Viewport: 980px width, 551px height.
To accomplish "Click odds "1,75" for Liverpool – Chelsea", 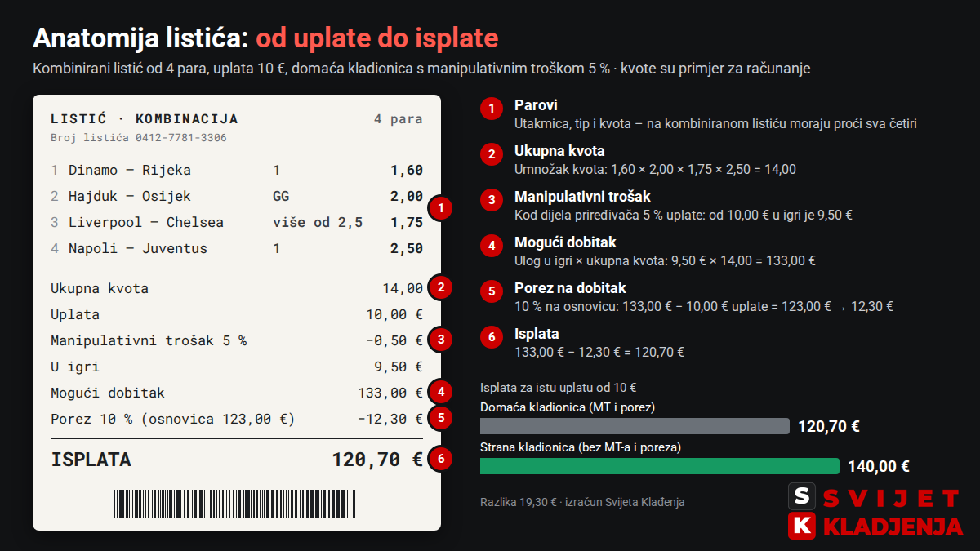I will [407, 223].
